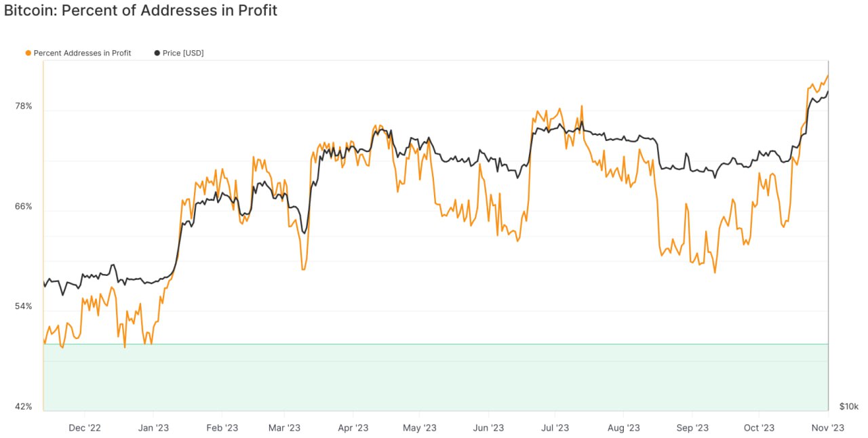This screenshot has height=438, width=868.
Task: Click the Dec '22 x-axis label
Action: [85, 428]
